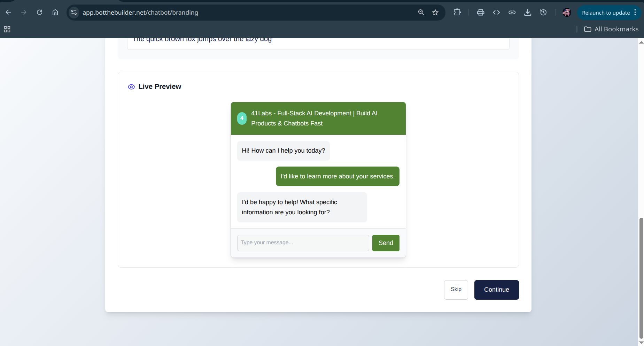
Task: Open the downloads icon
Action: coord(528,13)
